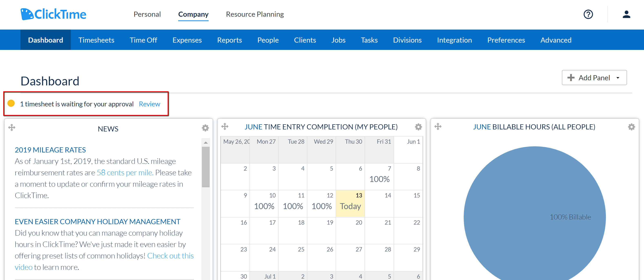The image size is (644, 280).
Task: Click the 100% cell on June 7
Action: (379, 177)
